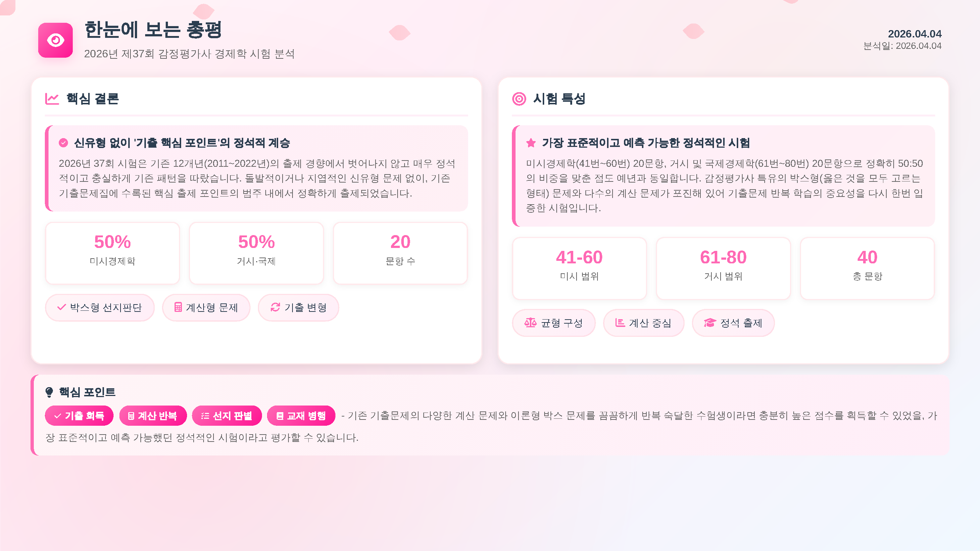Click the lightbulb icon beside 핵심 포인트
Screen dimensions: 980x551
coord(49,392)
